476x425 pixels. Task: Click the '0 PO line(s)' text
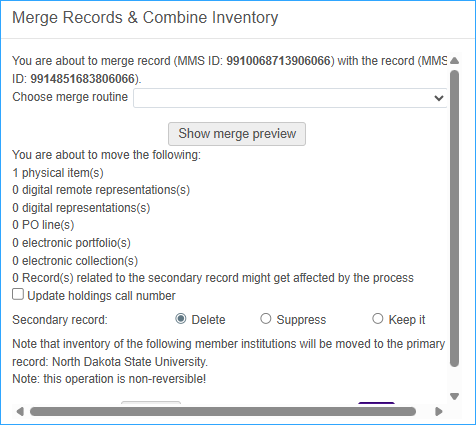pyautogui.click(x=43, y=225)
